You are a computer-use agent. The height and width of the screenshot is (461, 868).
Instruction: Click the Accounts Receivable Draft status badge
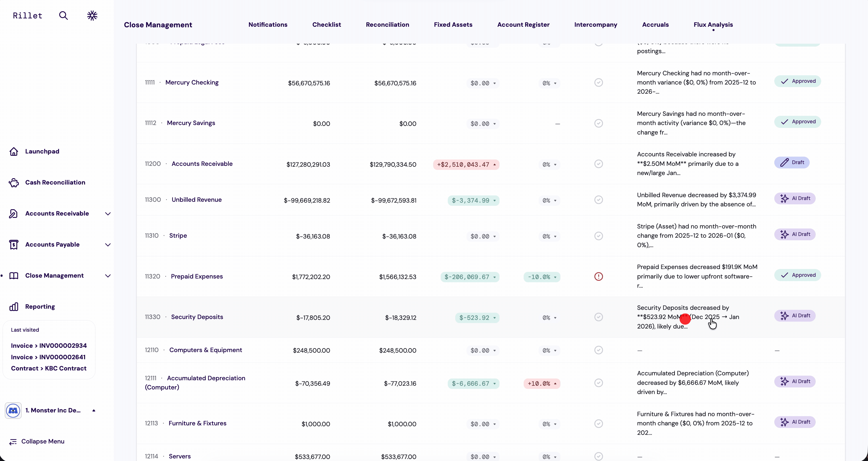tap(792, 162)
